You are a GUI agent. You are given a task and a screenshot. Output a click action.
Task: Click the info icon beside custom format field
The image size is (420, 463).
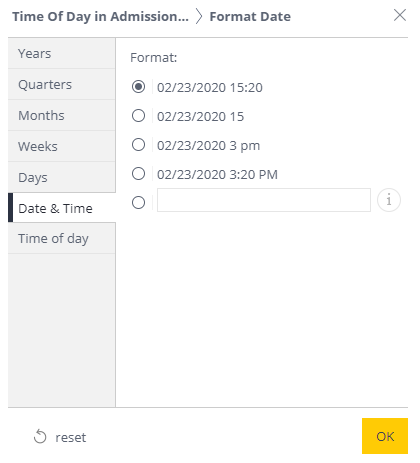[389, 200]
